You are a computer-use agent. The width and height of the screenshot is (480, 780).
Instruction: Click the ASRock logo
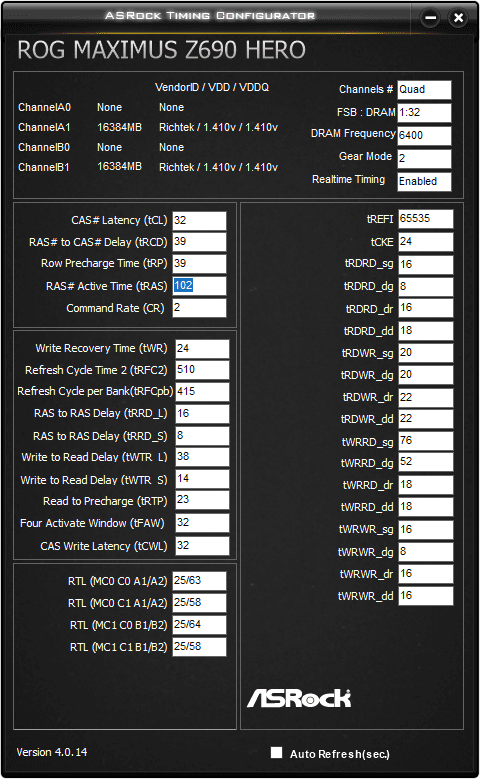pos(299,698)
